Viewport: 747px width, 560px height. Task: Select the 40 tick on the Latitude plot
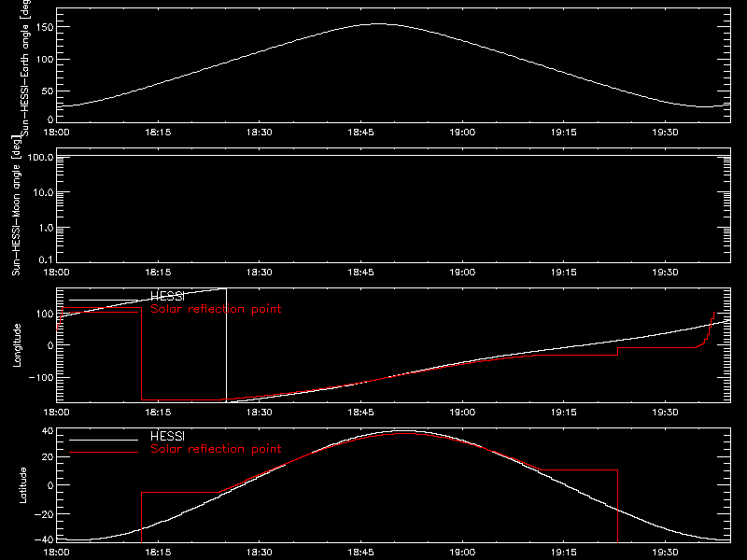[x=48, y=431]
